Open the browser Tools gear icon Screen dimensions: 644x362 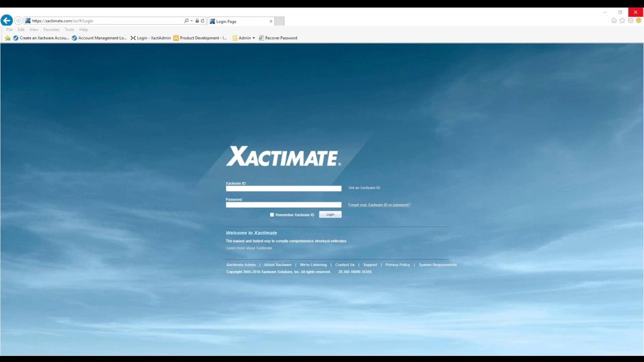pyautogui.click(x=630, y=21)
